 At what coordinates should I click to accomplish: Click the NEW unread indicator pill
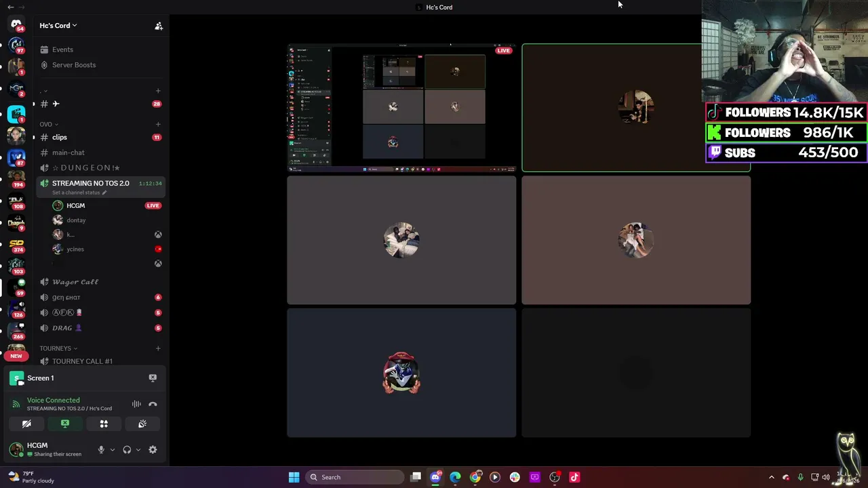pos(16,356)
